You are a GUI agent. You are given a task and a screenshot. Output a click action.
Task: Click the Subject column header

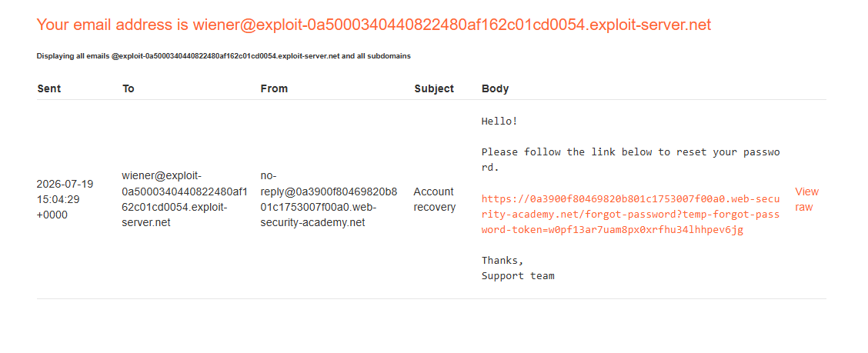434,88
